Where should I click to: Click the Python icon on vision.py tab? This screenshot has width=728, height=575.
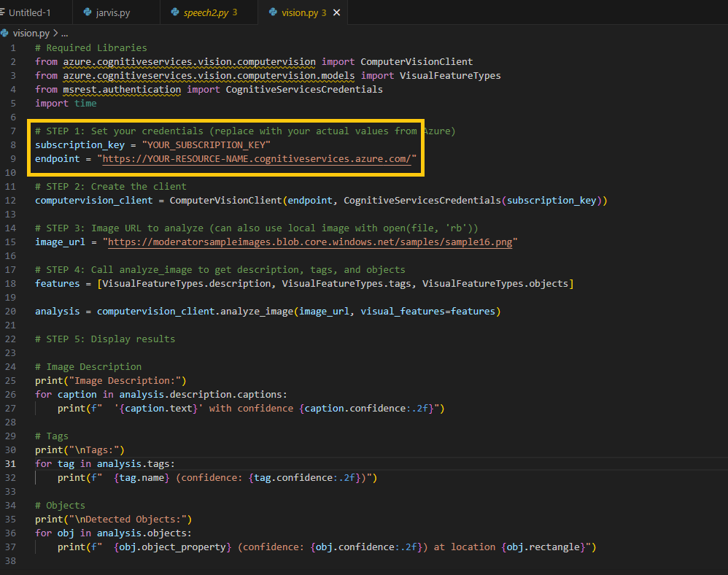273,12
